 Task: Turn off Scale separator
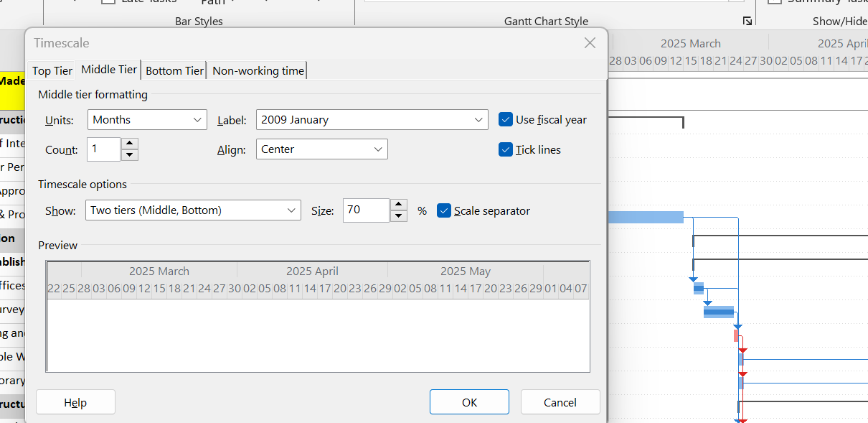tap(444, 210)
